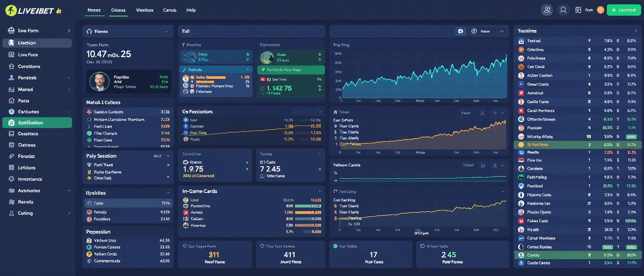This screenshot has width=644, height=276.
Task: Toggle the icon button left of Naise
Action: (460, 31)
